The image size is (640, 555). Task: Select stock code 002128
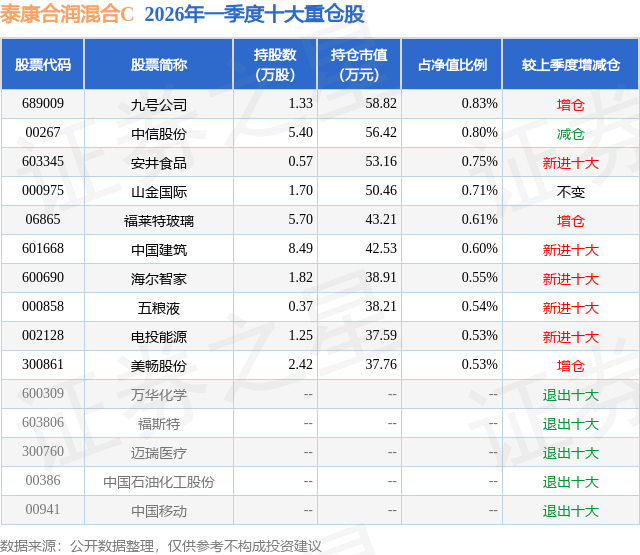coord(43,335)
